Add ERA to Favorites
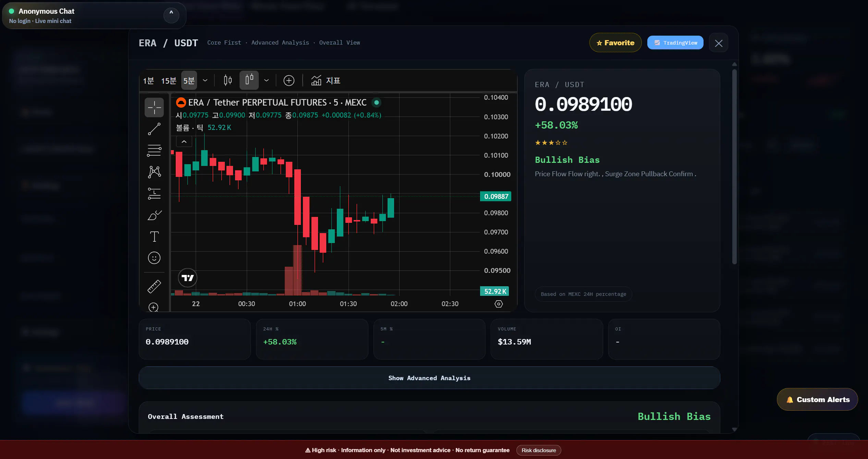This screenshot has width=868, height=459. [x=615, y=43]
